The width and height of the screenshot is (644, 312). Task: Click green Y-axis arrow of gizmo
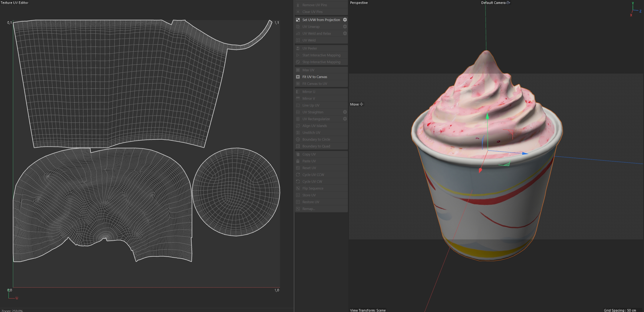(x=487, y=117)
